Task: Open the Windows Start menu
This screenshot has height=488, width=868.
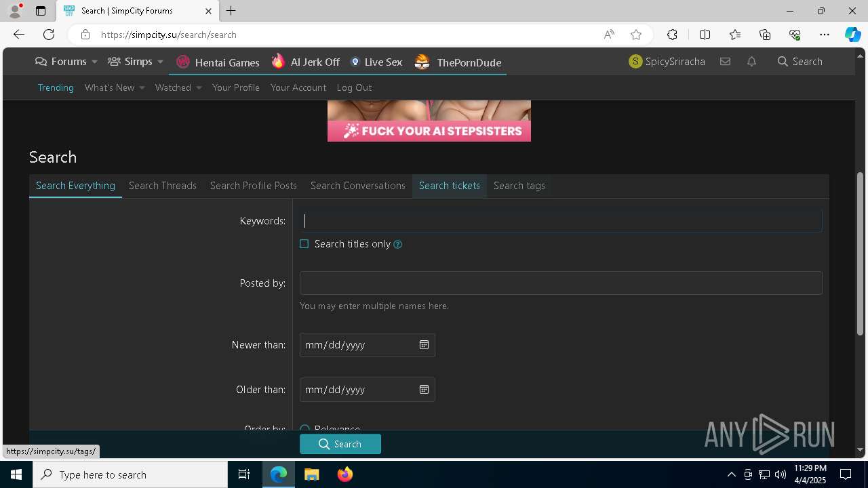Action: [16, 474]
